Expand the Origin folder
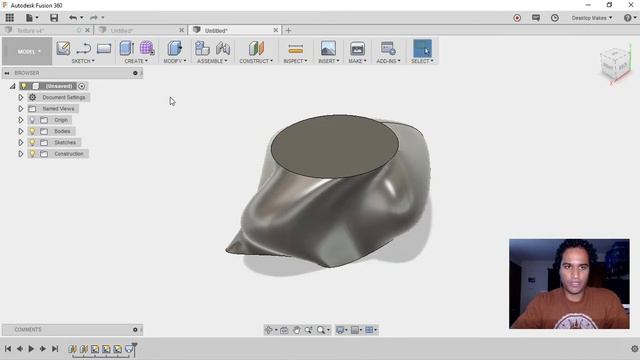This screenshot has width=640, height=360. tap(20, 120)
